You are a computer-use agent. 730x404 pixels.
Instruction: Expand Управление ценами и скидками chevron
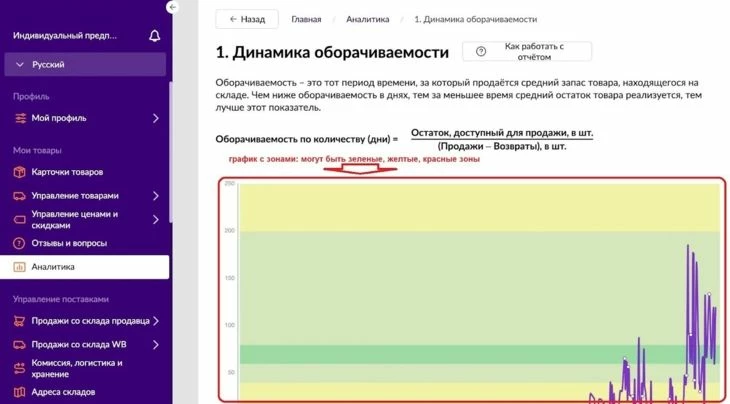point(155,220)
